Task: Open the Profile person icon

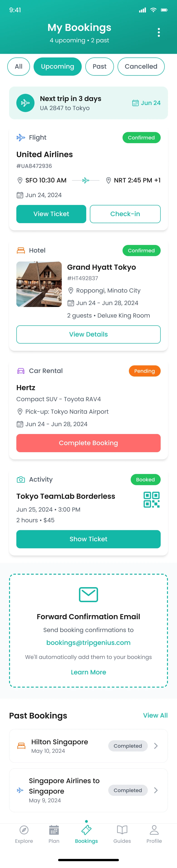Action: click(154, 830)
